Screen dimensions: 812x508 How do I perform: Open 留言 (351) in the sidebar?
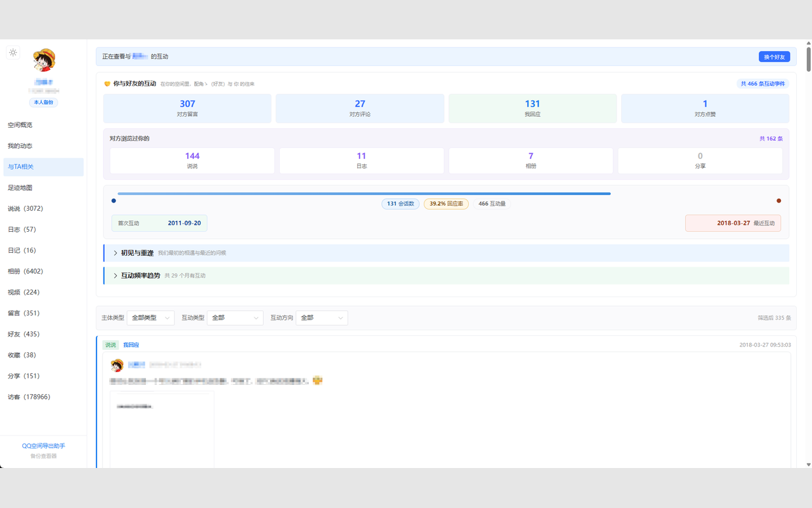tap(43, 313)
